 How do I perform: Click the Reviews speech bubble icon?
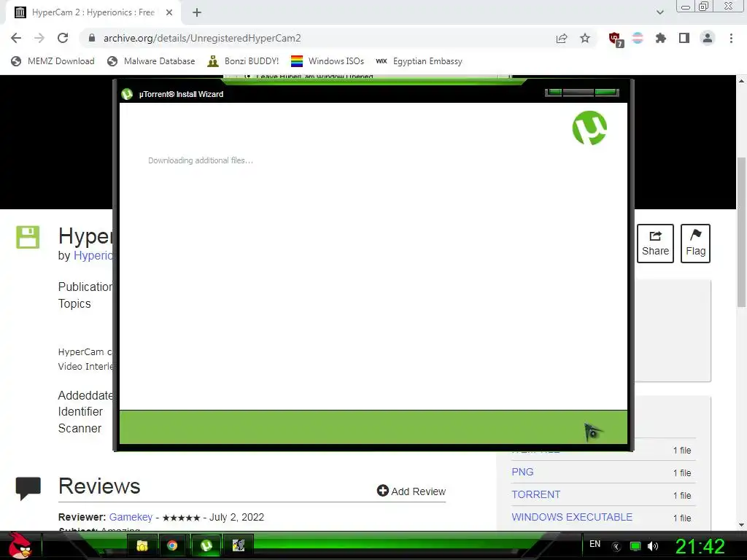pyautogui.click(x=28, y=488)
